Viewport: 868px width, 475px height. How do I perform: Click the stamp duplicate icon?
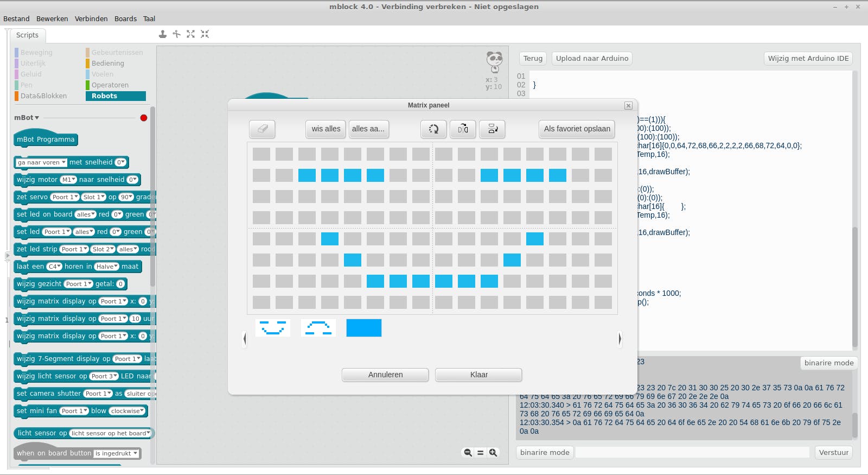(x=163, y=34)
